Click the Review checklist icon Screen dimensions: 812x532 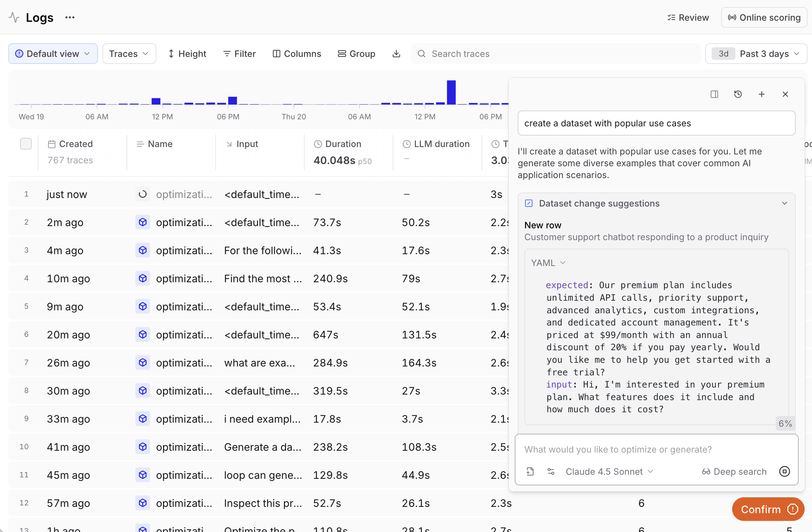click(670, 17)
